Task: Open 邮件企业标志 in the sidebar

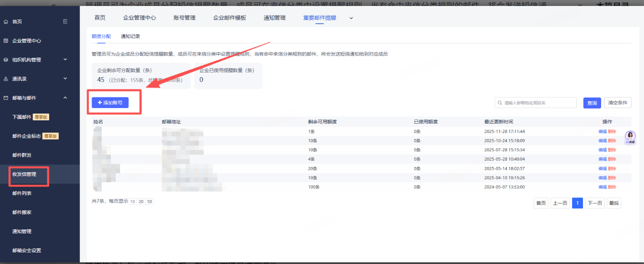Action: 27,136
